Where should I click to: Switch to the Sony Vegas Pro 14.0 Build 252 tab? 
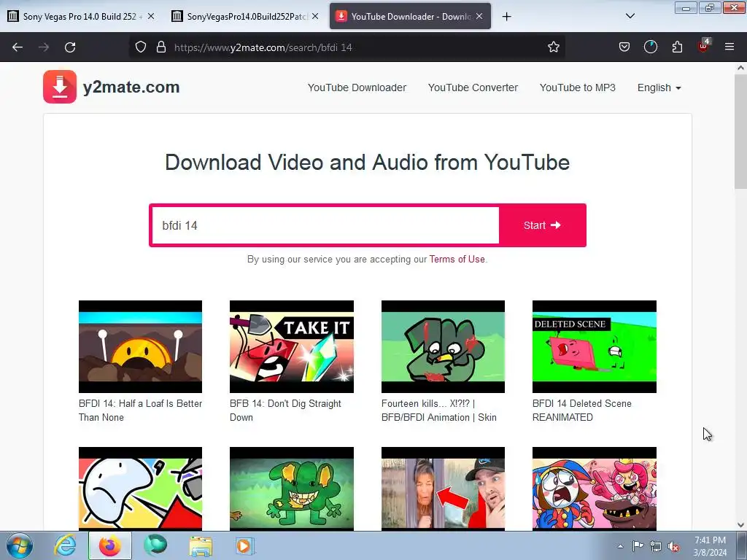81,16
